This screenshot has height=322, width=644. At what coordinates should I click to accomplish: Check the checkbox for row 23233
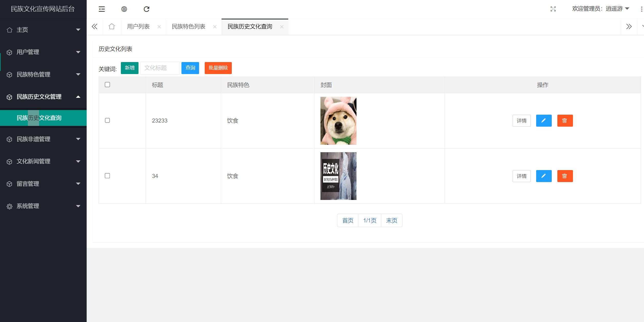[107, 121]
